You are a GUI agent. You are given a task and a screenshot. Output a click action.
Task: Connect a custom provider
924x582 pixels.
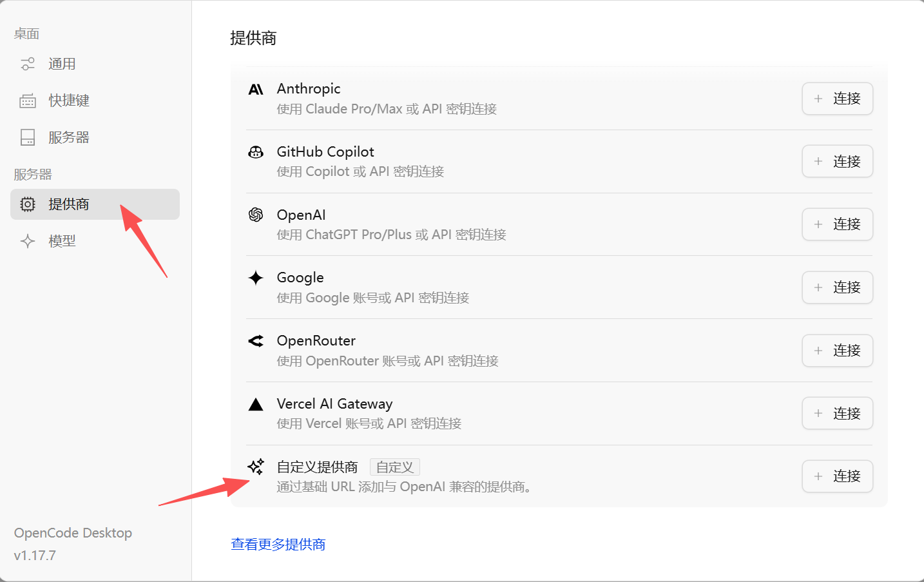click(x=837, y=476)
